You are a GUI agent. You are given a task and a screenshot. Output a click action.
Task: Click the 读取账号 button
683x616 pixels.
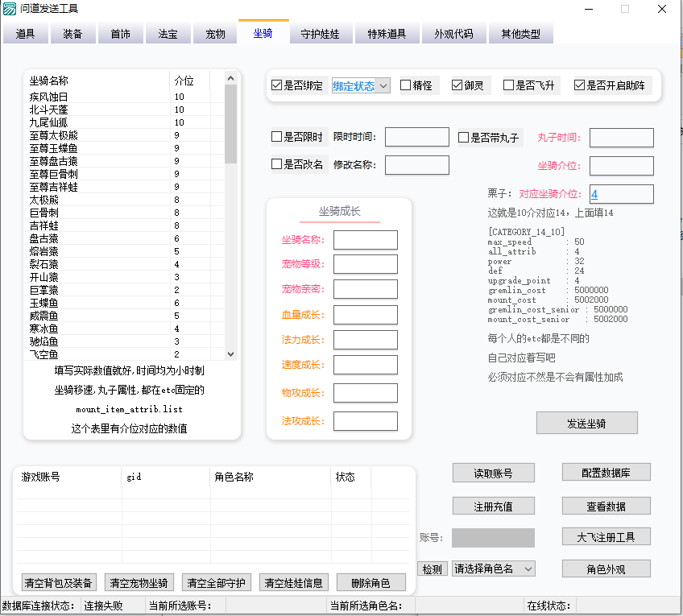click(493, 473)
